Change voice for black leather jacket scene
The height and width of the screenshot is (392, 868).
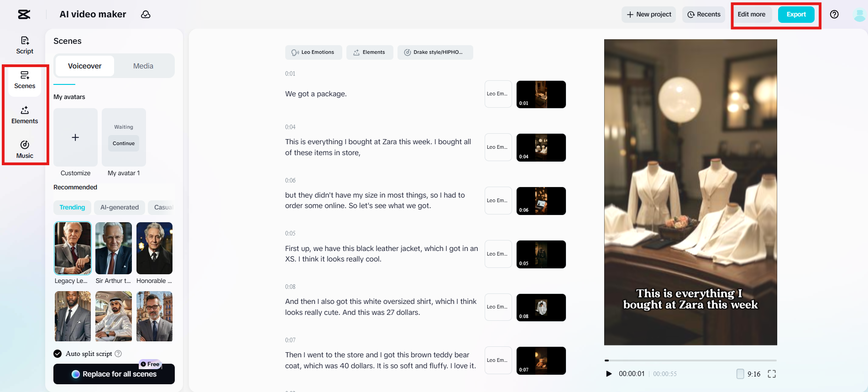(498, 254)
